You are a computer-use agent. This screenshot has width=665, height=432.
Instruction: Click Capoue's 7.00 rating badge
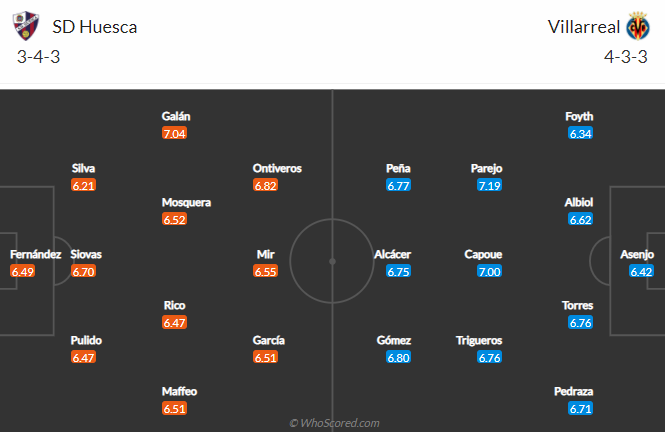490,271
